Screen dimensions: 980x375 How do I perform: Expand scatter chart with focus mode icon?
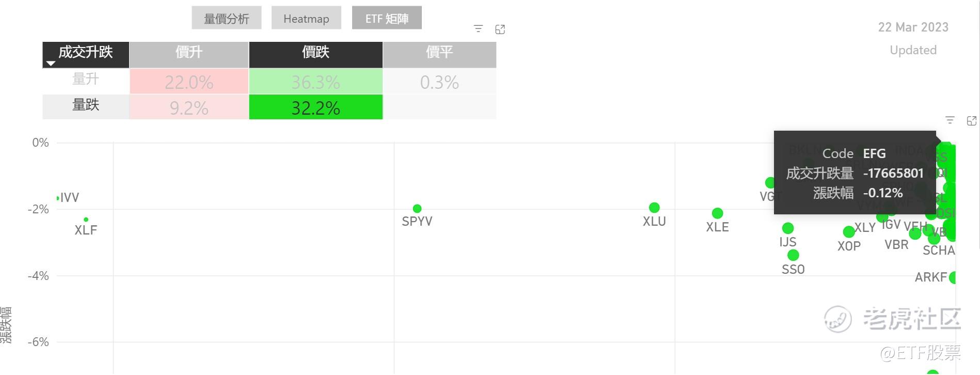coord(971,121)
